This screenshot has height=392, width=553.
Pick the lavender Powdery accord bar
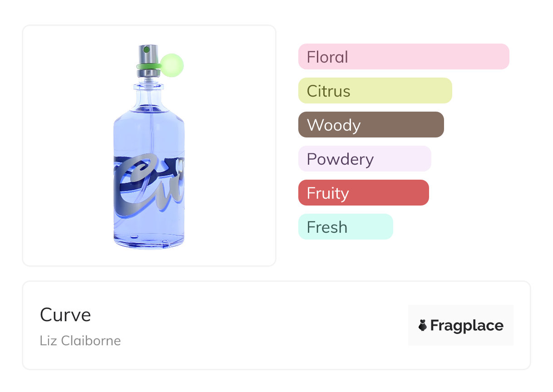365,159
